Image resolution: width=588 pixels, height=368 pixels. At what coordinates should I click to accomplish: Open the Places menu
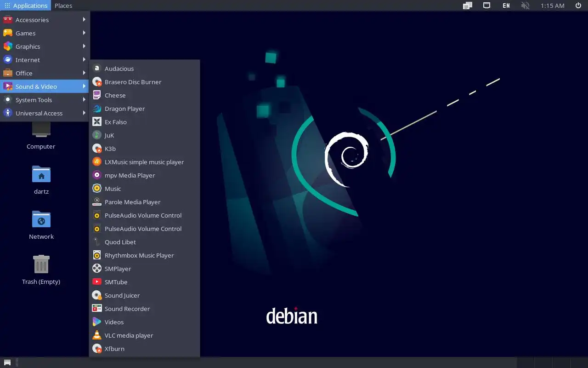coord(63,6)
